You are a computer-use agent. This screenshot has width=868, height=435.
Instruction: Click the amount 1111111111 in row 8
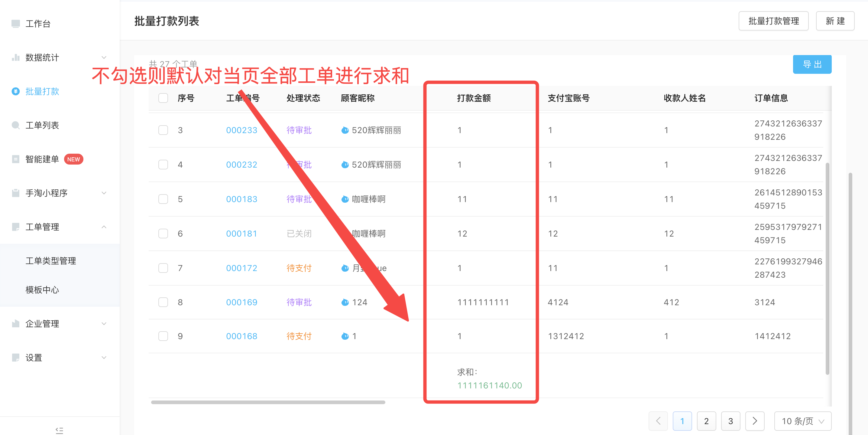483,302
